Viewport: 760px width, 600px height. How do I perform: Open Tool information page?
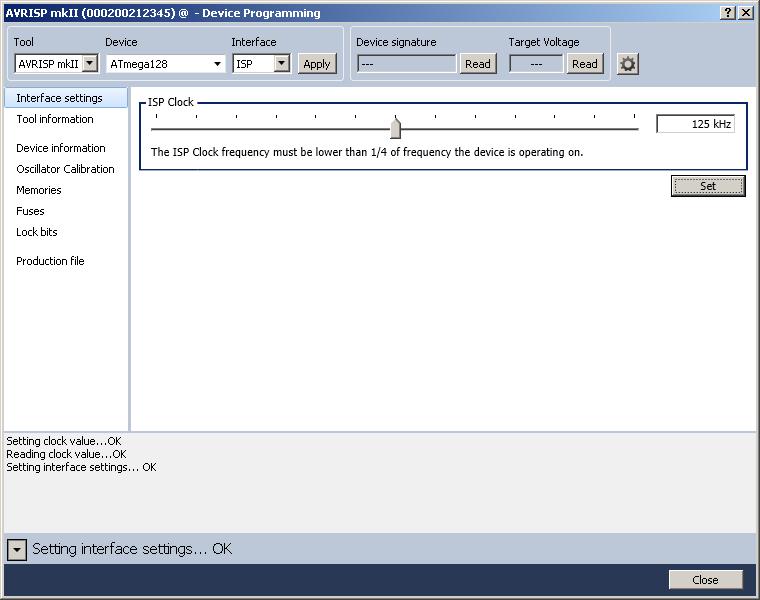55,119
